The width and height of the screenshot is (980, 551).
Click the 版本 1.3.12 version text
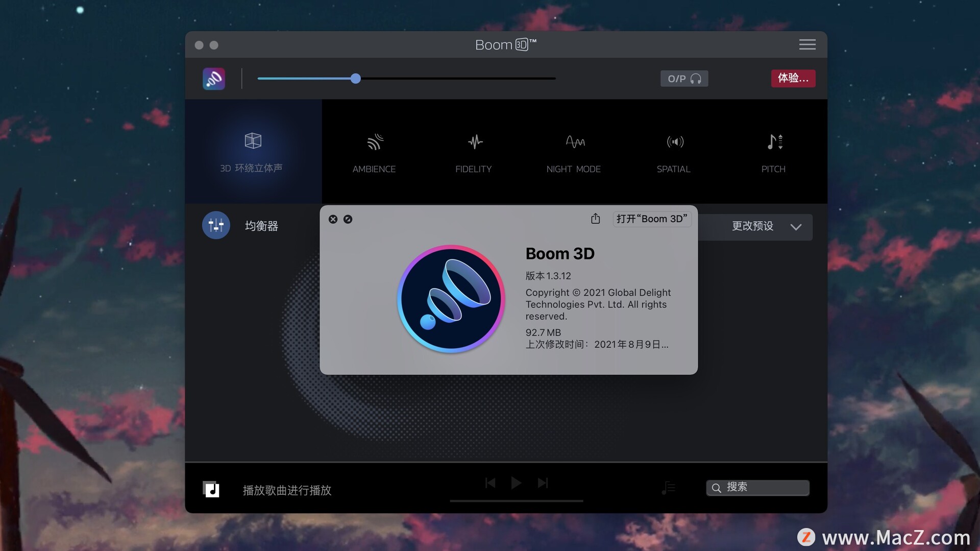(548, 276)
